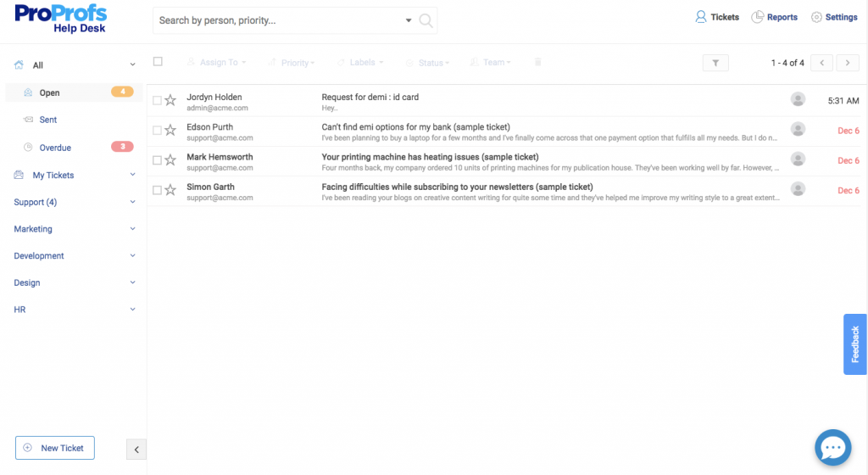Open the filter funnel icon
Image resolution: width=868 pixels, height=475 pixels.
tap(715, 63)
